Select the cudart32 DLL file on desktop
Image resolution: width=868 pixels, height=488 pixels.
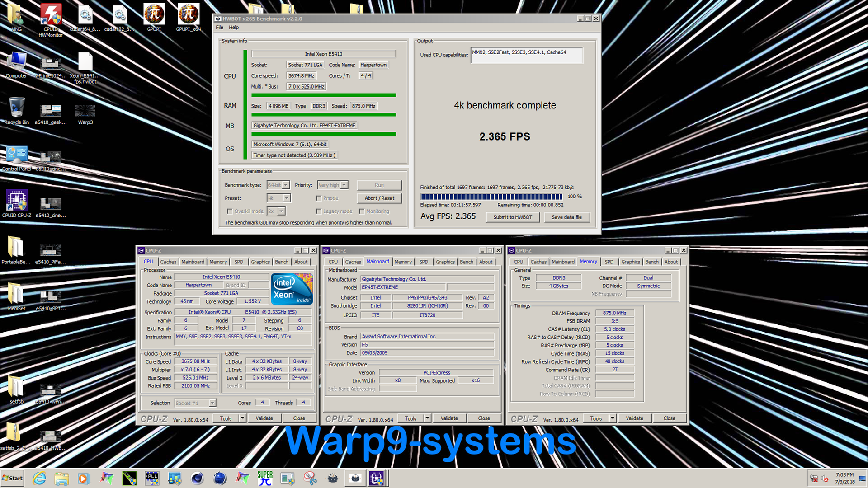point(119,18)
